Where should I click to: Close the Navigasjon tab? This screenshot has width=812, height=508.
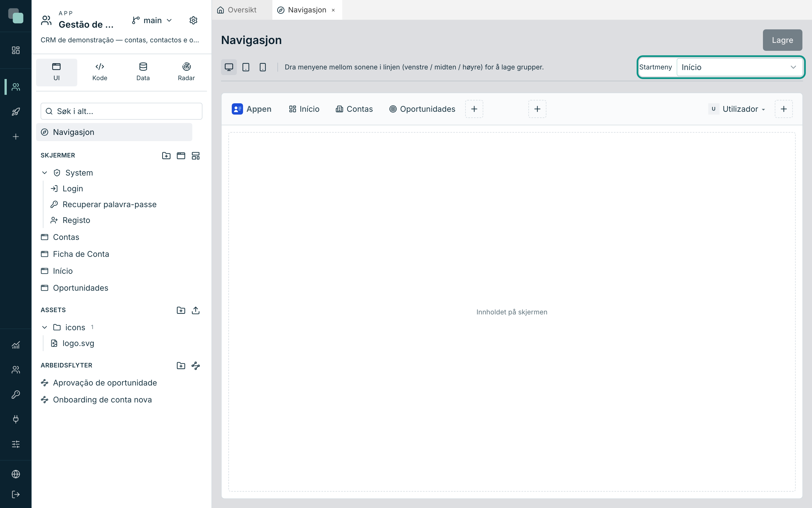333,10
